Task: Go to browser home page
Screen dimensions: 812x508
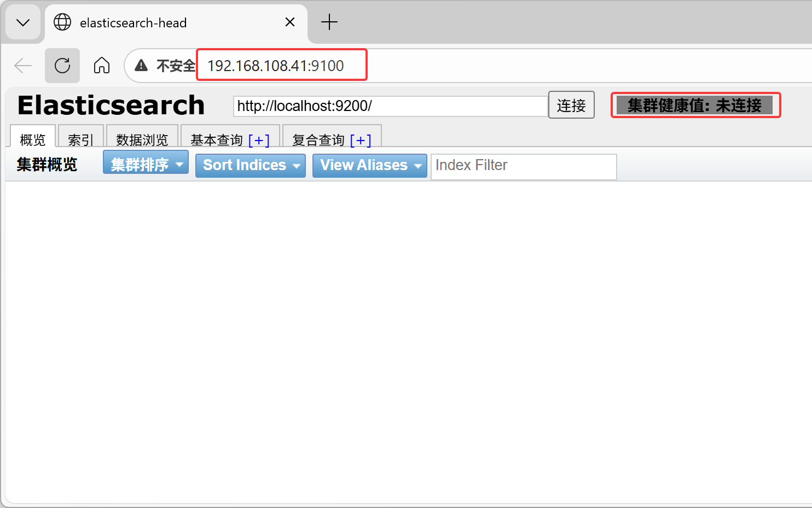Action: pyautogui.click(x=102, y=66)
